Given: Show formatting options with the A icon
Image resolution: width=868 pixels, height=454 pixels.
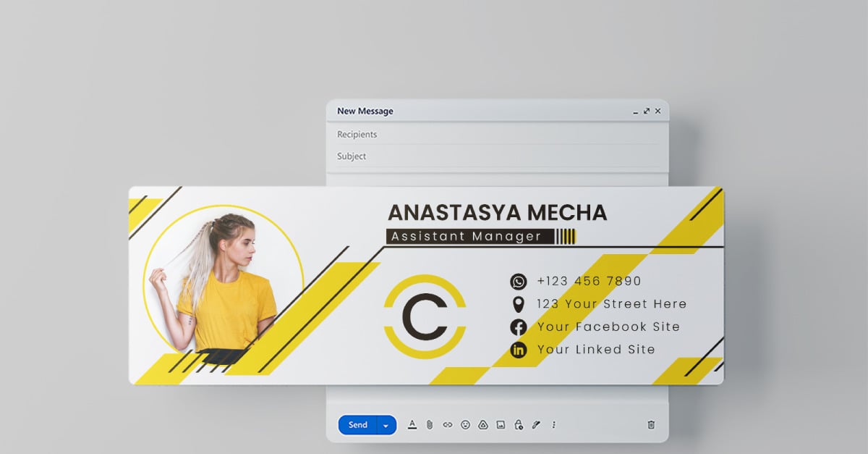Looking at the screenshot, I should (412, 425).
